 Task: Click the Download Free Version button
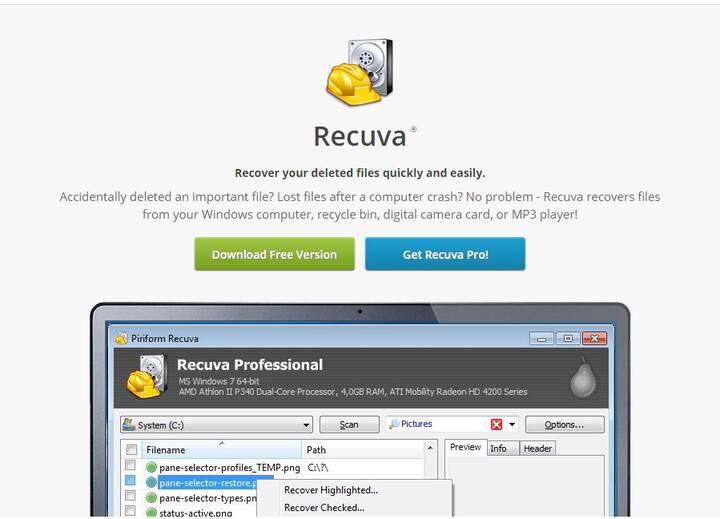[275, 254]
